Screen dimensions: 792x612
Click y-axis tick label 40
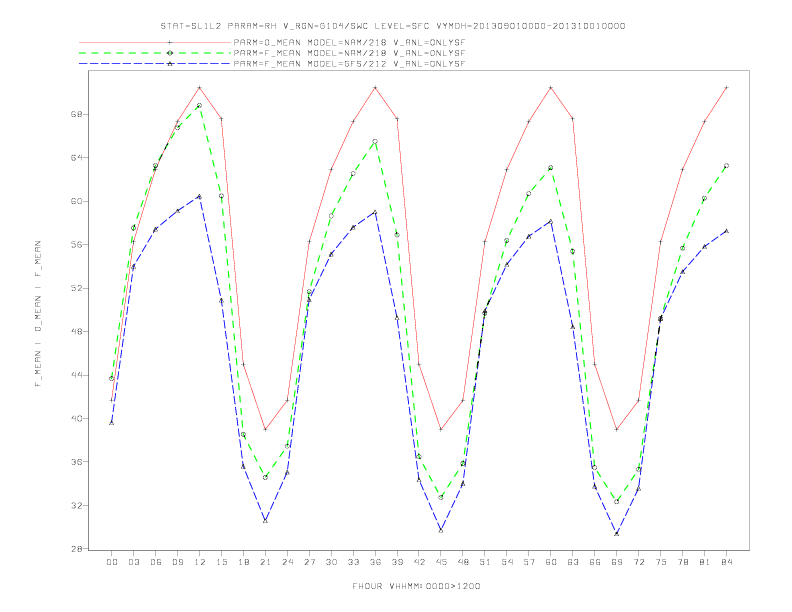coord(77,419)
